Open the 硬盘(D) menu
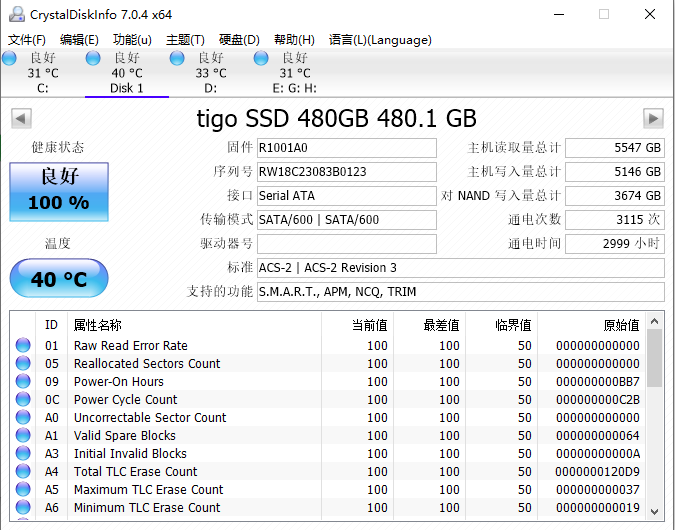The height and width of the screenshot is (530, 675). [x=239, y=40]
